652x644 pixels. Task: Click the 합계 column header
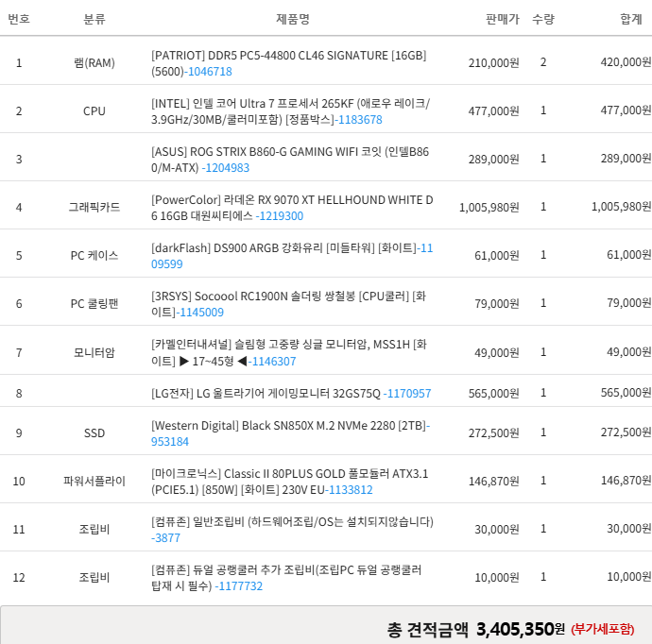coord(631,19)
